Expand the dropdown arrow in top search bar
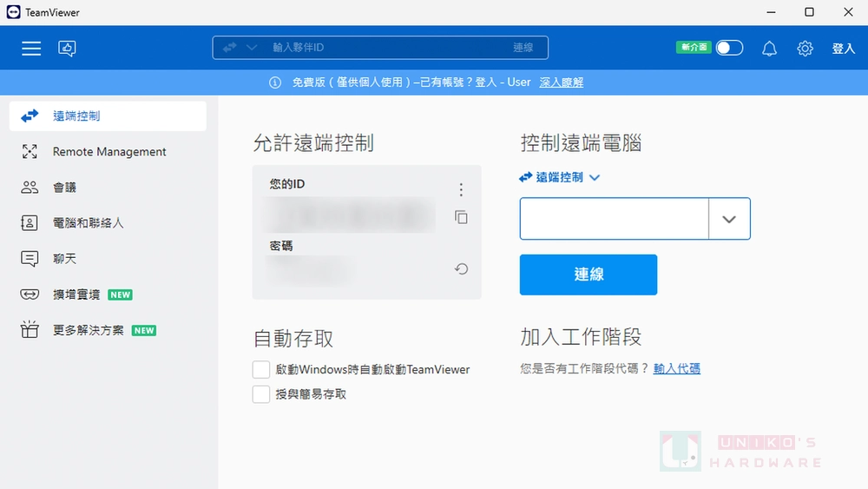Viewport: 868px width, 489px height. click(252, 48)
